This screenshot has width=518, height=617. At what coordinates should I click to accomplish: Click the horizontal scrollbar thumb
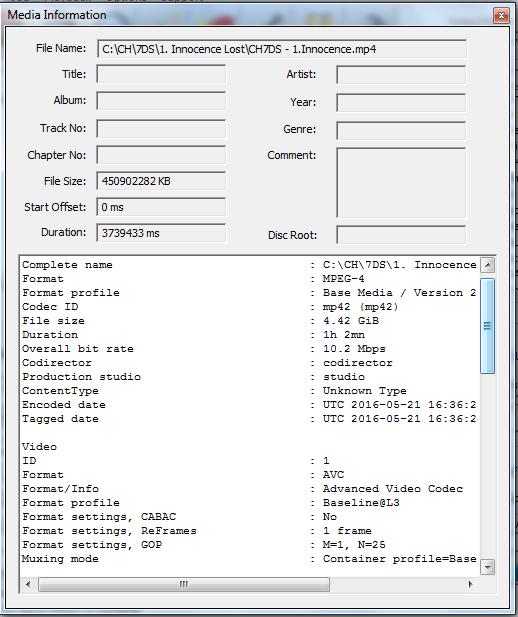[184, 584]
